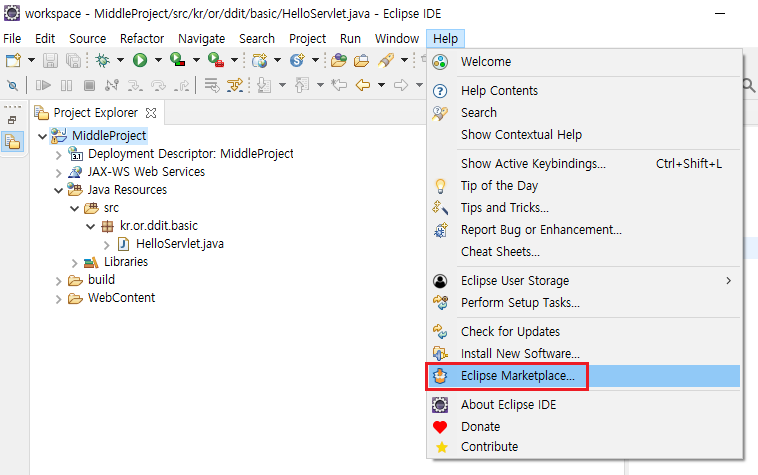
Task: Click the New wizard toolbar icon
Action: (13, 60)
